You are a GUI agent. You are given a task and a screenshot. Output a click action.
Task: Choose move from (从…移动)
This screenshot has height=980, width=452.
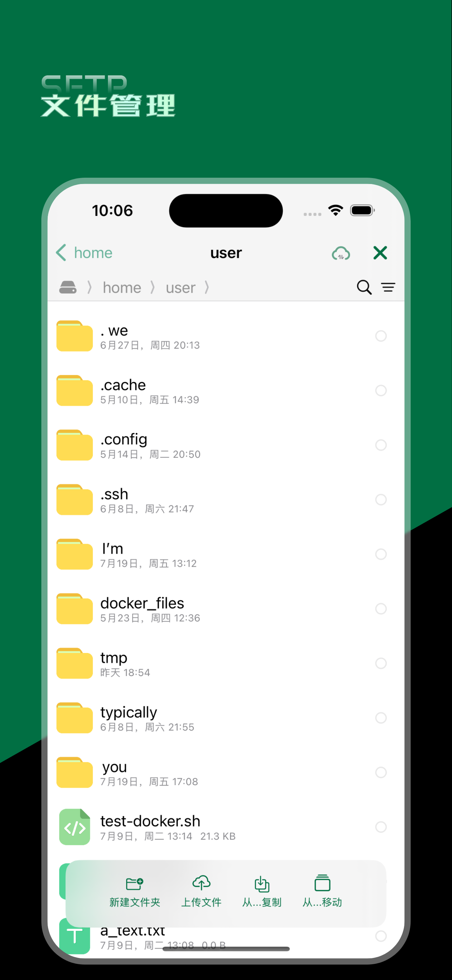click(x=322, y=891)
